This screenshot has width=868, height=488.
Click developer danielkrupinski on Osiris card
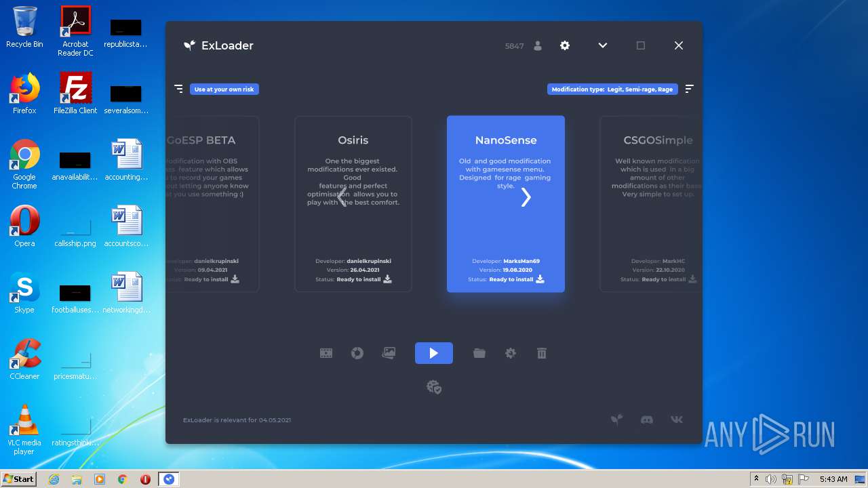369,261
